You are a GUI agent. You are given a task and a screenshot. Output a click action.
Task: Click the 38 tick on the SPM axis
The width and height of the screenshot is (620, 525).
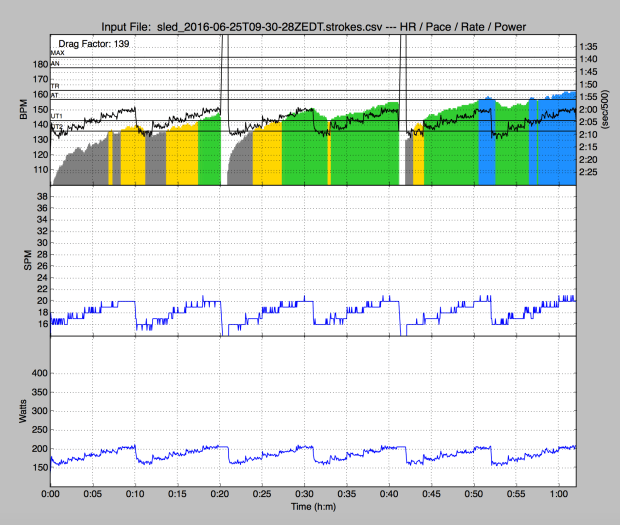(x=41, y=199)
